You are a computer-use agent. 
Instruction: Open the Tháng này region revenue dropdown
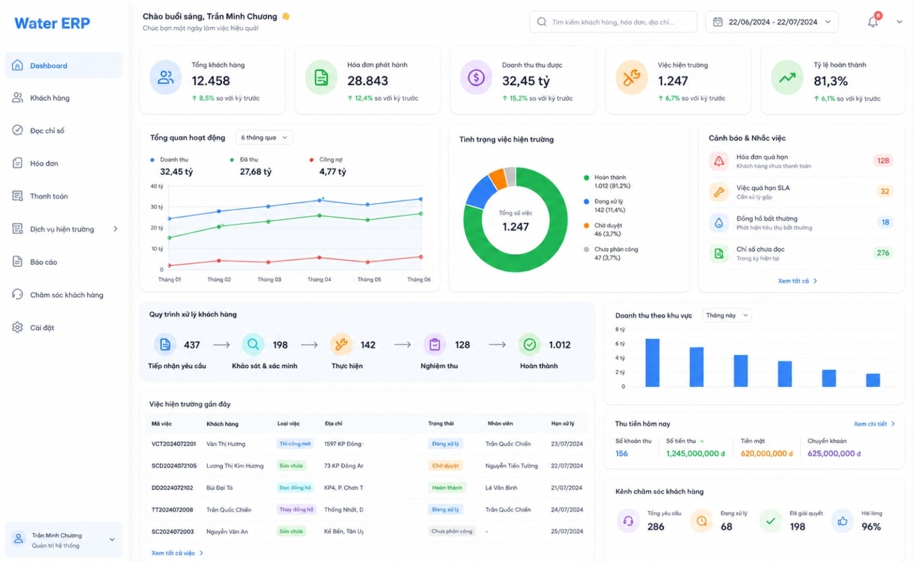(x=727, y=315)
